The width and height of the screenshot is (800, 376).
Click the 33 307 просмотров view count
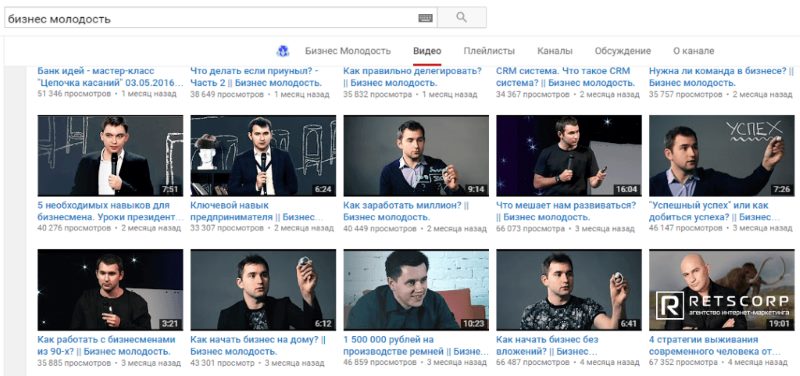[x=227, y=229]
